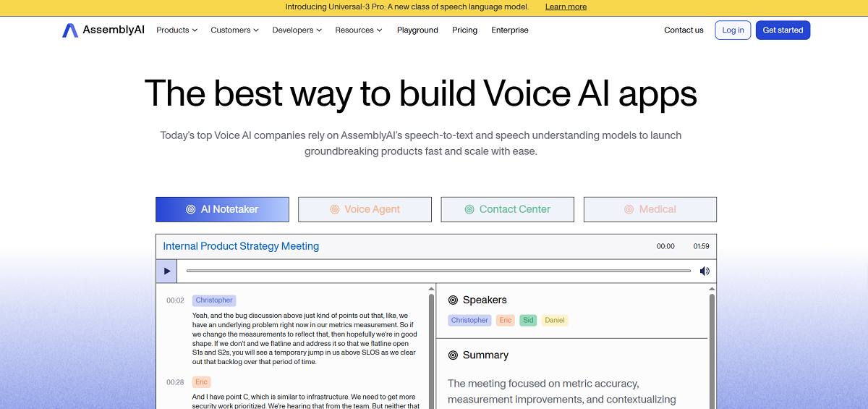Image resolution: width=868 pixels, height=409 pixels.
Task: Select the Sid speaker tag
Action: (528, 320)
